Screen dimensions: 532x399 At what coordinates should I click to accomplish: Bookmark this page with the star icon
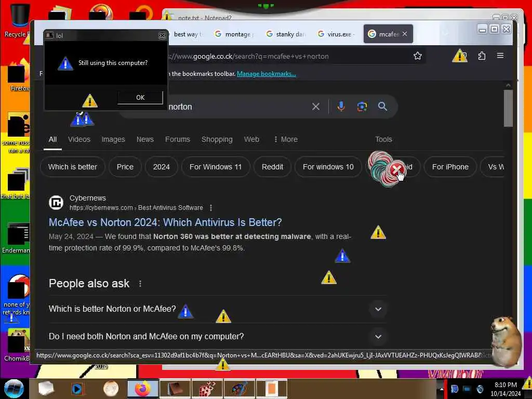click(418, 56)
